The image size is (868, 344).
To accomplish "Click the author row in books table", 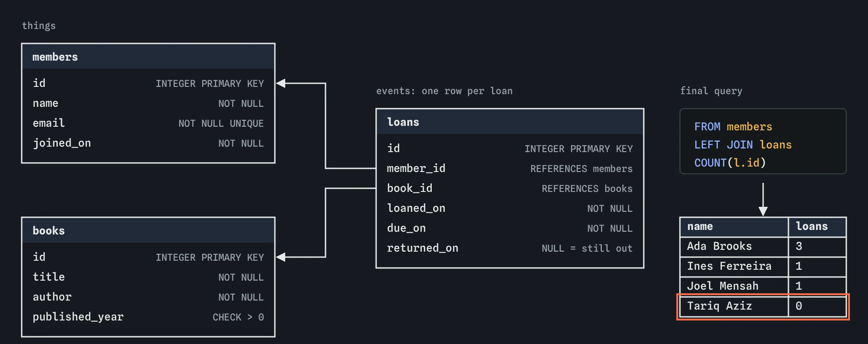I will coord(148,297).
